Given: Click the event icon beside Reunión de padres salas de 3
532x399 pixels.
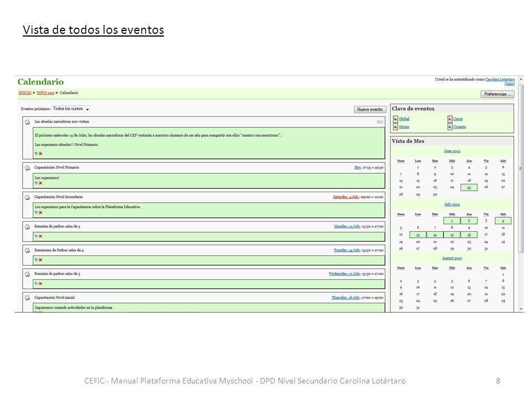Looking at the screenshot, I should coord(28,274).
